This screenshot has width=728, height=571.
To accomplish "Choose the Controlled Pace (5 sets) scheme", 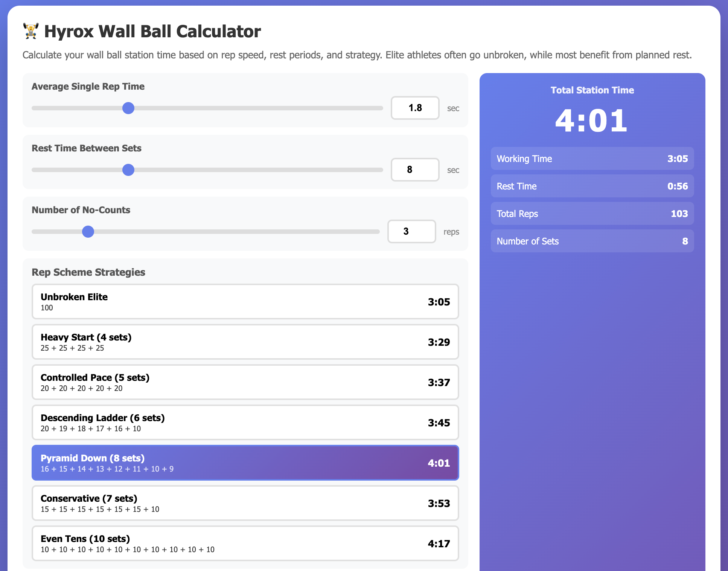I will [x=245, y=382].
